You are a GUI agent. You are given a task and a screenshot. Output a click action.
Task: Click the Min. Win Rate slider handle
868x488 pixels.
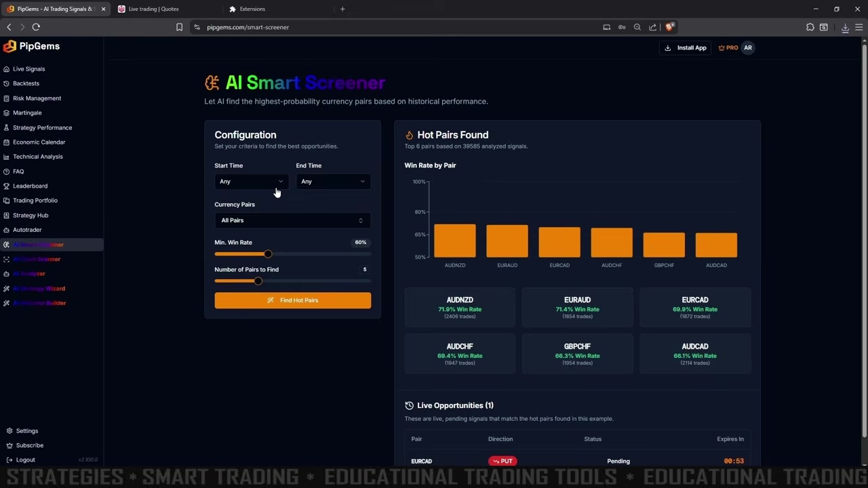[x=268, y=254]
